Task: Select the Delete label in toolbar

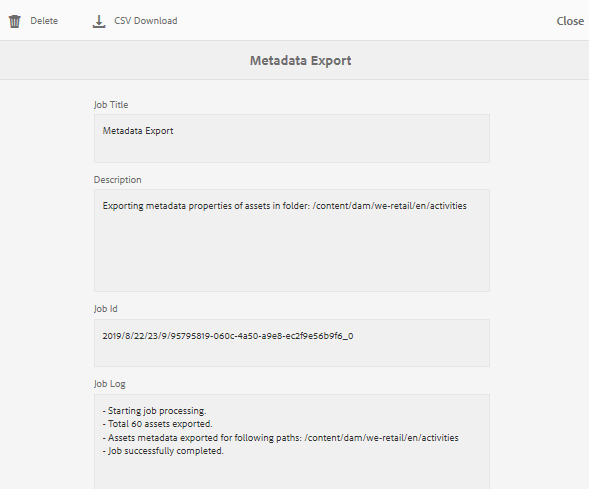Action: tap(44, 21)
